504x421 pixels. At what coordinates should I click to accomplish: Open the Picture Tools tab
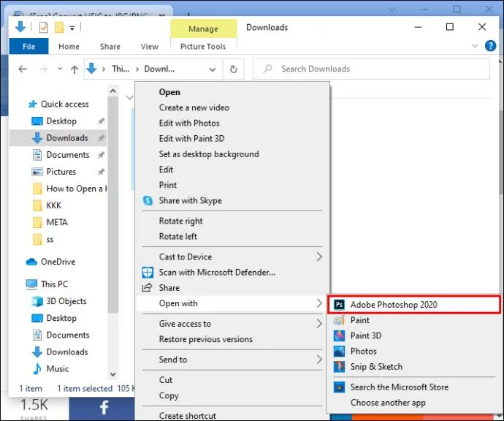click(x=203, y=46)
